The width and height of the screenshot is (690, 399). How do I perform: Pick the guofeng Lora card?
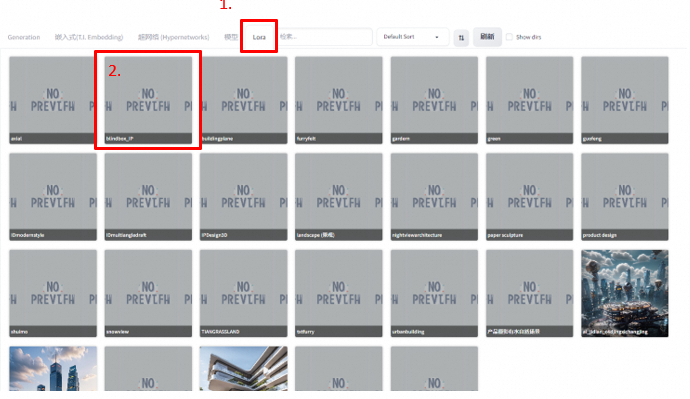(x=624, y=100)
